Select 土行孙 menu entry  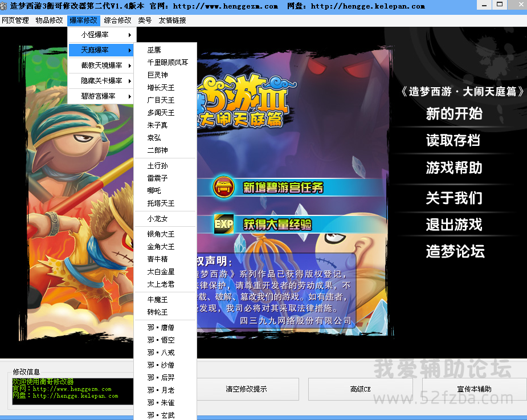(x=165, y=166)
